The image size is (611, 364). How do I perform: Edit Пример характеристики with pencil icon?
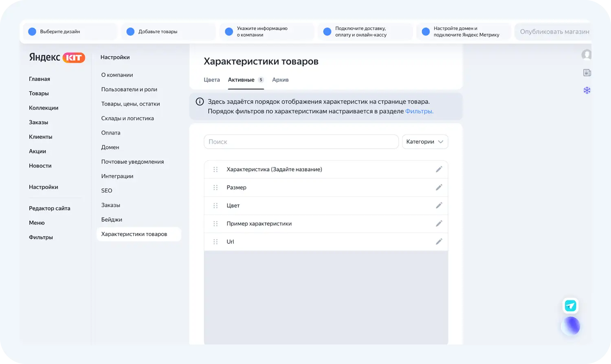coord(439,224)
